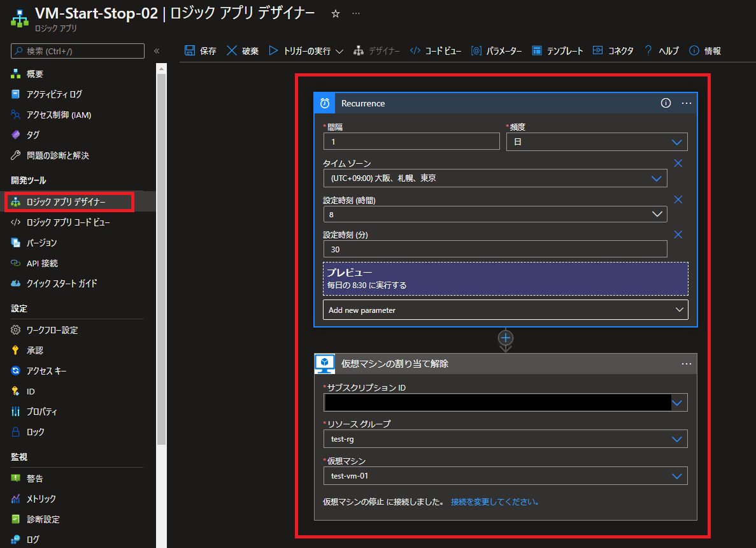Click the save (保存) floppy disk icon
Image resolution: width=756 pixels, height=548 pixels.
pyautogui.click(x=190, y=50)
